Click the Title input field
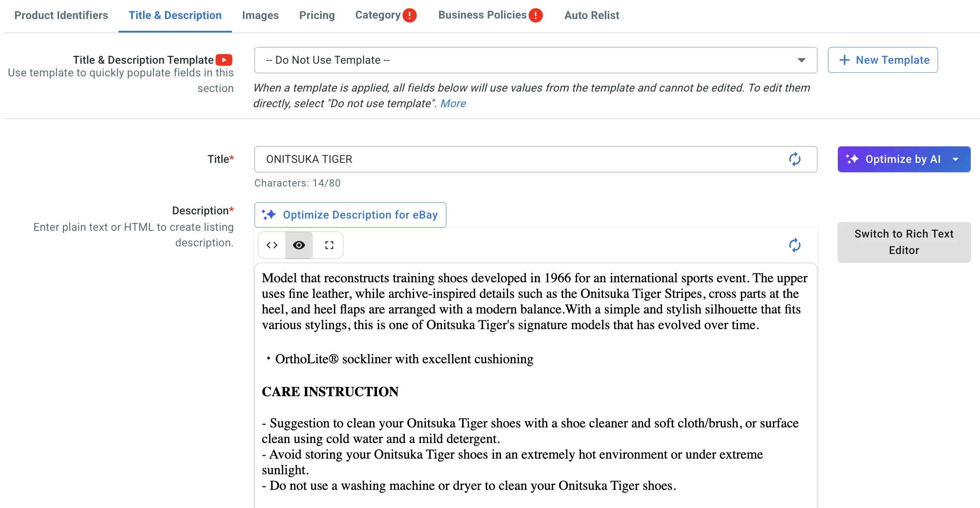Screen dimensions: 980x508 [x=536, y=159]
